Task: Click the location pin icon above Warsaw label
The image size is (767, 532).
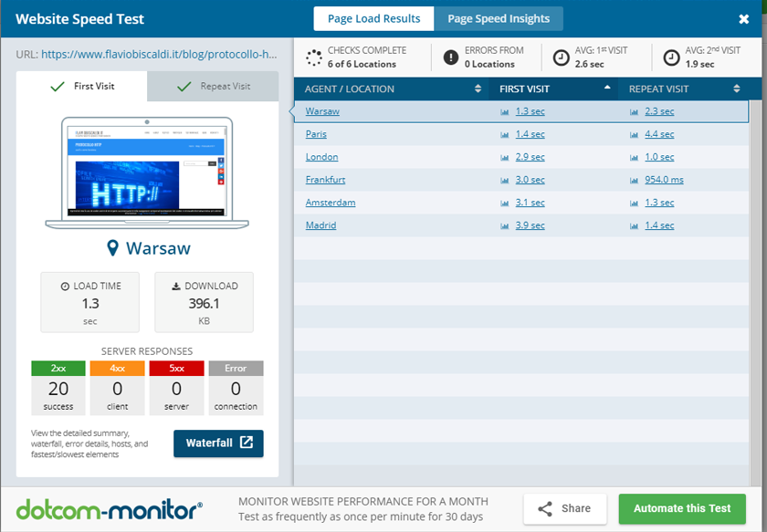Action: 111,246
